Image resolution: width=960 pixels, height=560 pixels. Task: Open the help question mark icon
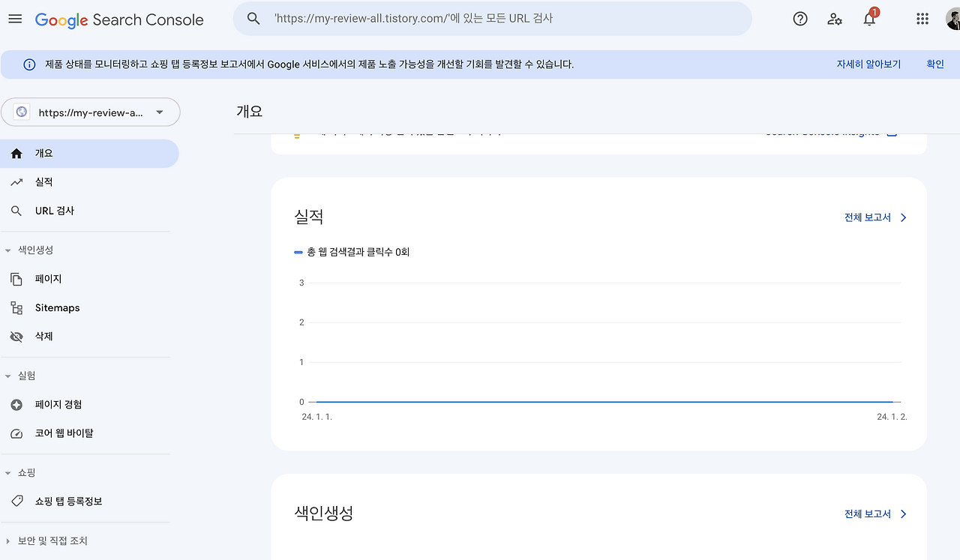pos(799,19)
